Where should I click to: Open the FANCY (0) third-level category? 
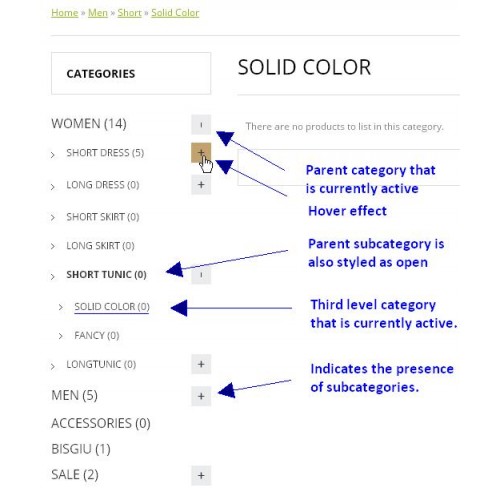pyautogui.click(x=97, y=335)
